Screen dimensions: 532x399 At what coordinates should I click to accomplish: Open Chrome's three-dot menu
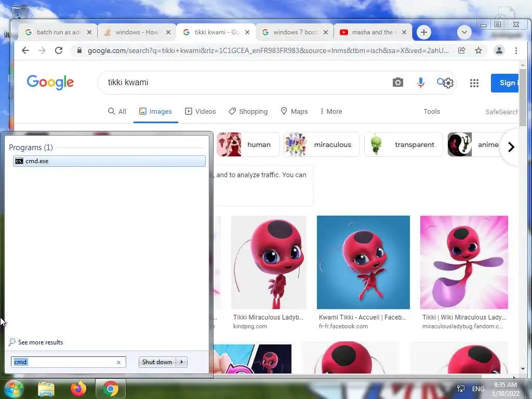(516, 50)
